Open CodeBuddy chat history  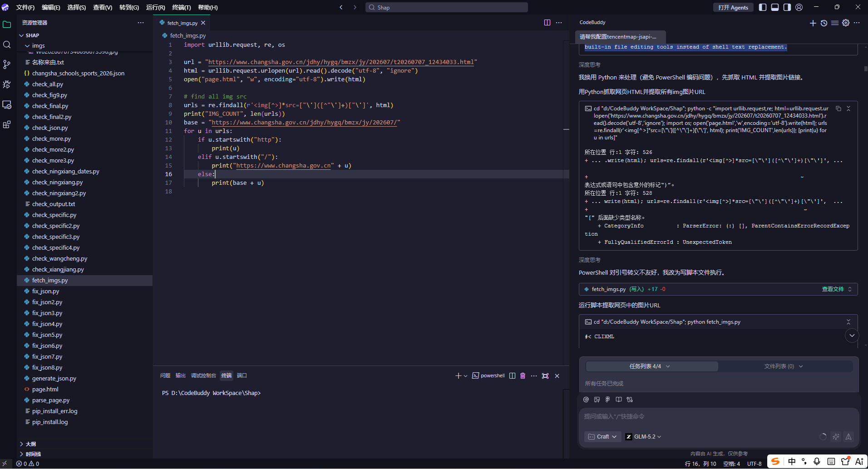[x=824, y=23]
